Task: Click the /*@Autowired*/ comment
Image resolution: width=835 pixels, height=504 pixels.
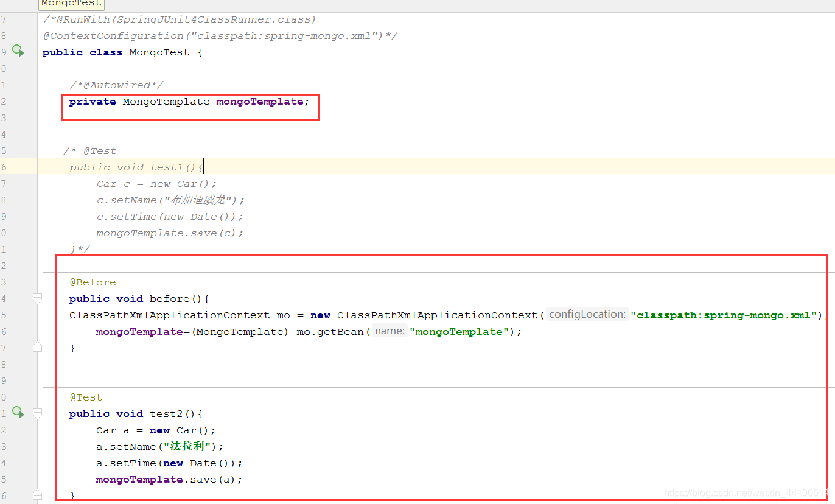Action: tap(116, 85)
